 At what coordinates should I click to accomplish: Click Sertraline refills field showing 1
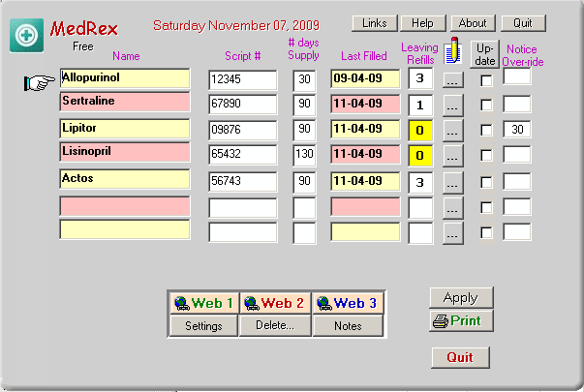[420, 106]
